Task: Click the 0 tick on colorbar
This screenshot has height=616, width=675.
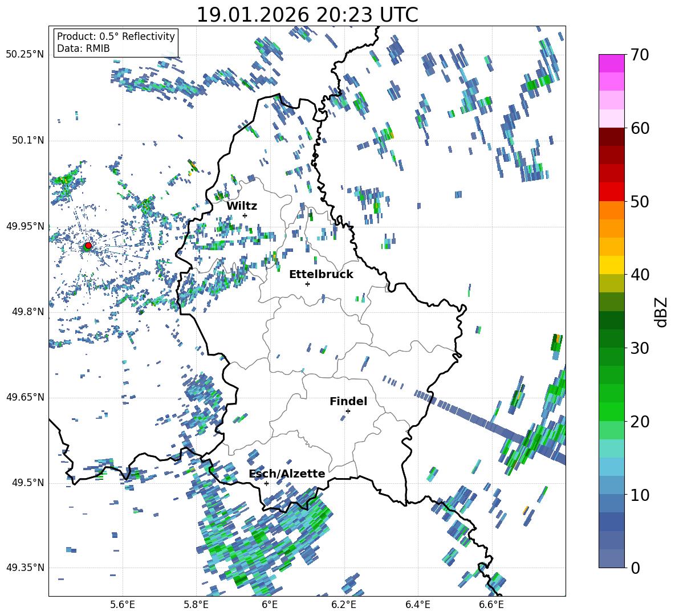Action: 635,568
